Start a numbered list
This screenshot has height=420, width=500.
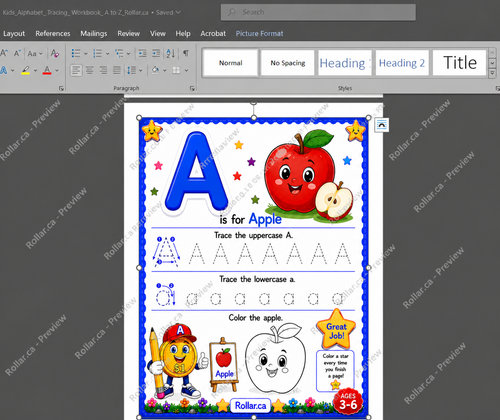(97, 53)
